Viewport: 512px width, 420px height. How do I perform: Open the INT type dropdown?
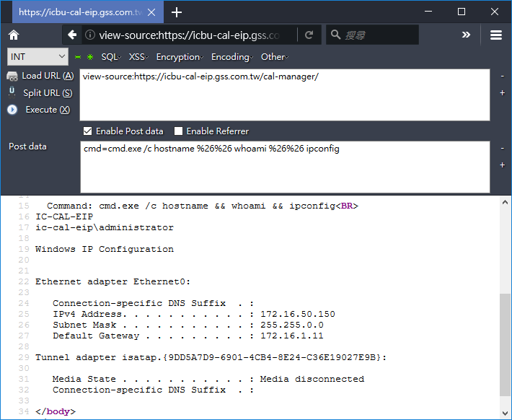(x=38, y=56)
